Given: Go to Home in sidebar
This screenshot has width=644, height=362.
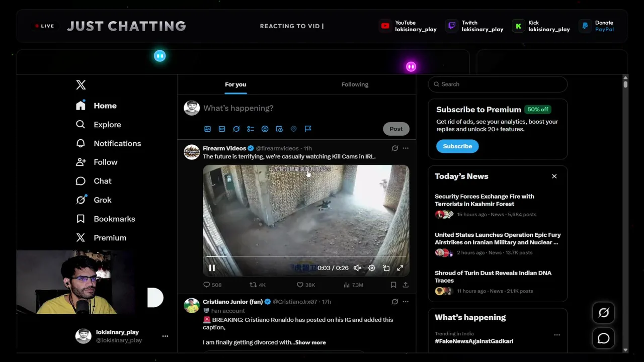Looking at the screenshot, I should pos(96,106).
